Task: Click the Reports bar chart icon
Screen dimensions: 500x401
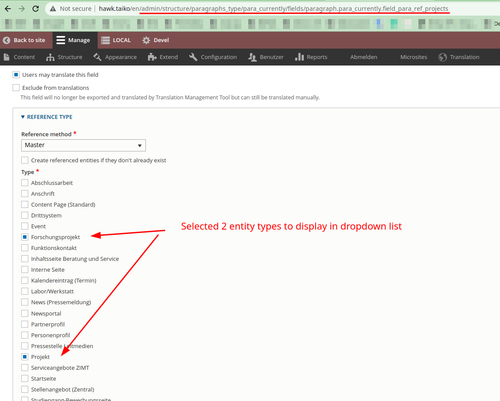Action: pos(299,57)
